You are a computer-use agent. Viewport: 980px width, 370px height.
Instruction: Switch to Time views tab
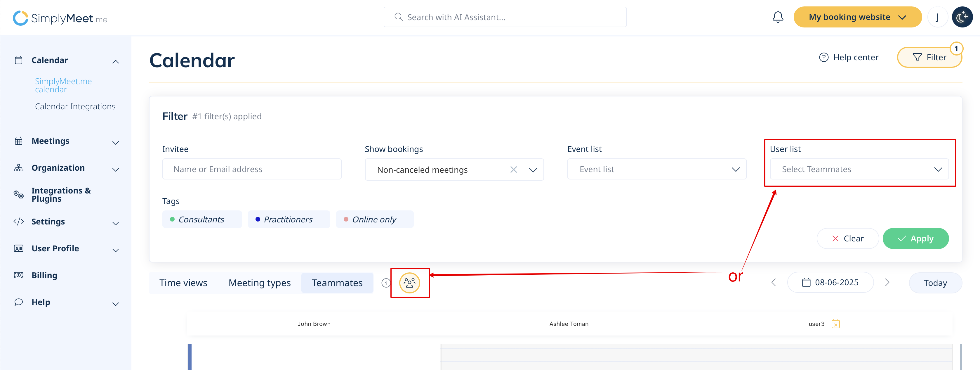[x=183, y=283]
